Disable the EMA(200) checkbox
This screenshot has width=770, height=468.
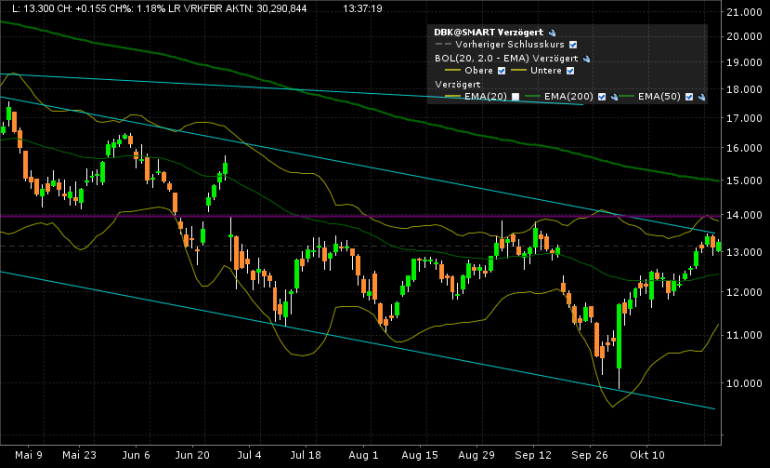[602, 97]
